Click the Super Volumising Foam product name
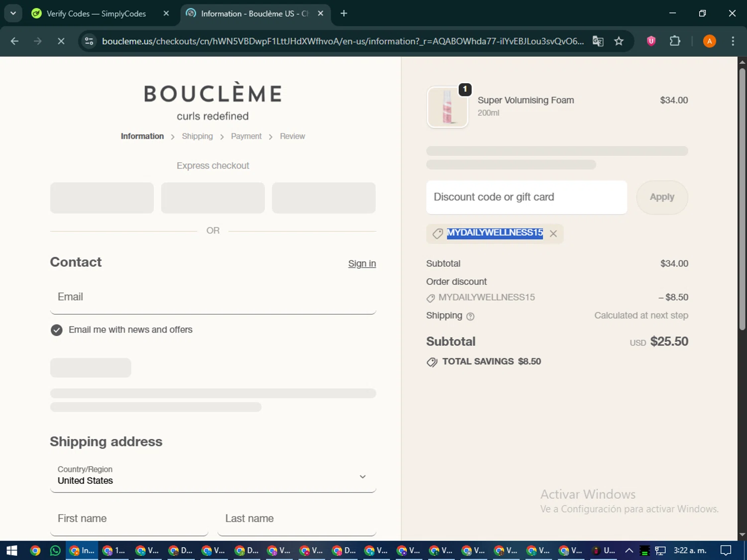Image resolution: width=747 pixels, height=560 pixels. 525,100
